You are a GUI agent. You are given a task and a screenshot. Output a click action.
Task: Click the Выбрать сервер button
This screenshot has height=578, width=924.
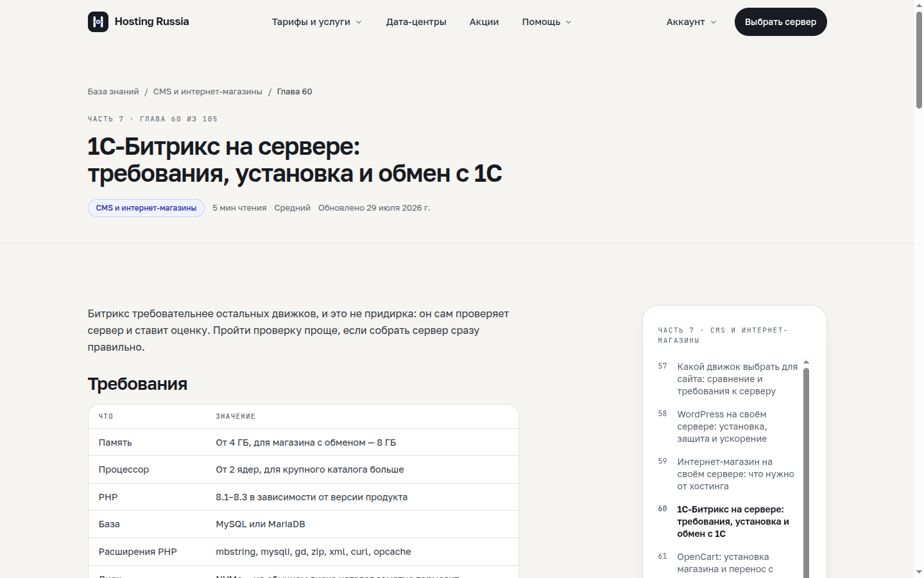(780, 22)
